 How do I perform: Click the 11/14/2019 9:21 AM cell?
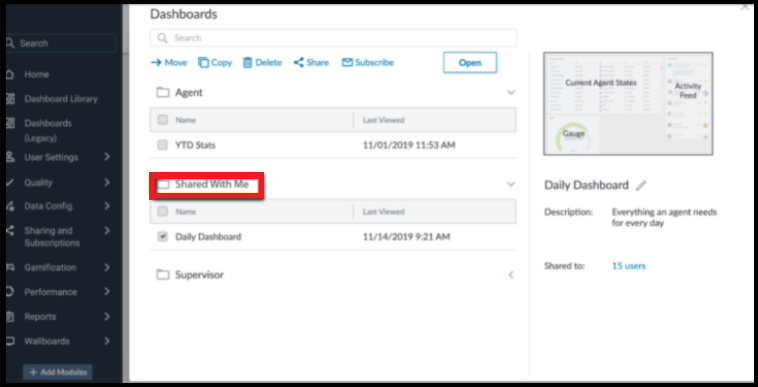pos(406,236)
